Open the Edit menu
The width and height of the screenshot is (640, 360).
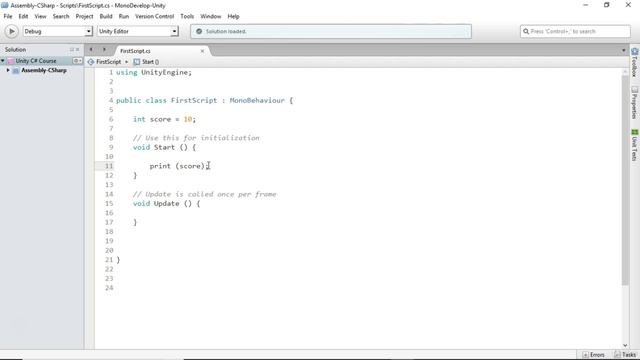tap(23, 16)
